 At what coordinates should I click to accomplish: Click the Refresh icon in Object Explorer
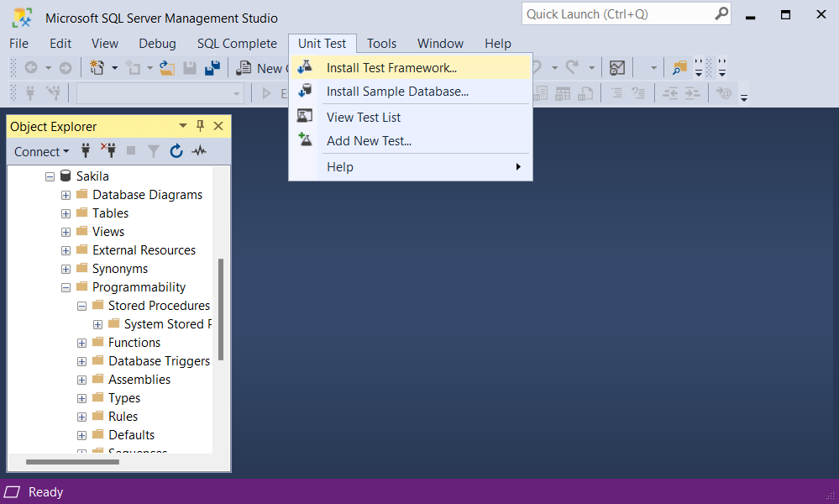pyautogui.click(x=176, y=151)
